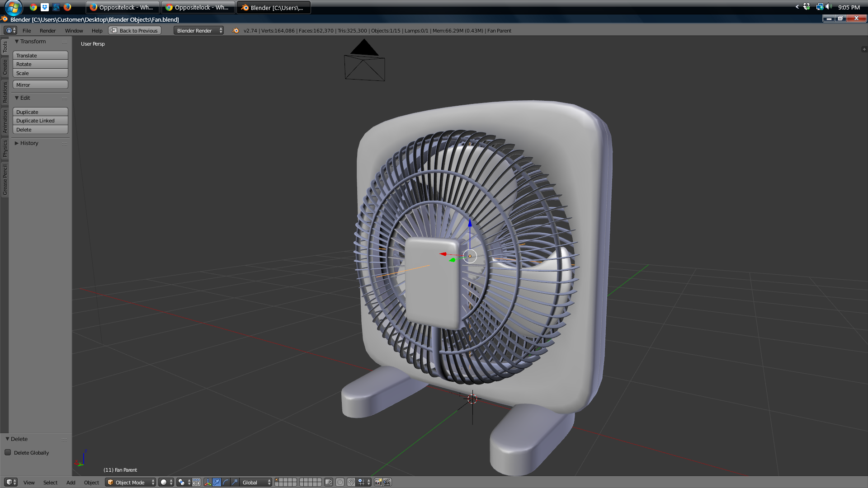This screenshot has height=488, width=868.
Task: Open the Object Mode dropdown
Action: tap(131, 482)
